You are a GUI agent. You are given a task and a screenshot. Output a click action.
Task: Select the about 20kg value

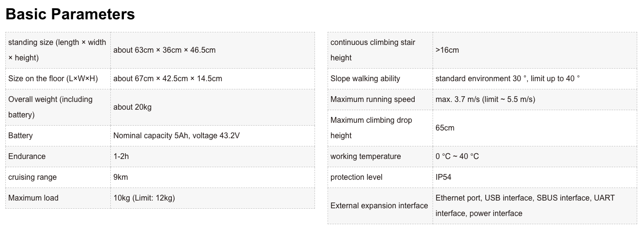(133, 107)
